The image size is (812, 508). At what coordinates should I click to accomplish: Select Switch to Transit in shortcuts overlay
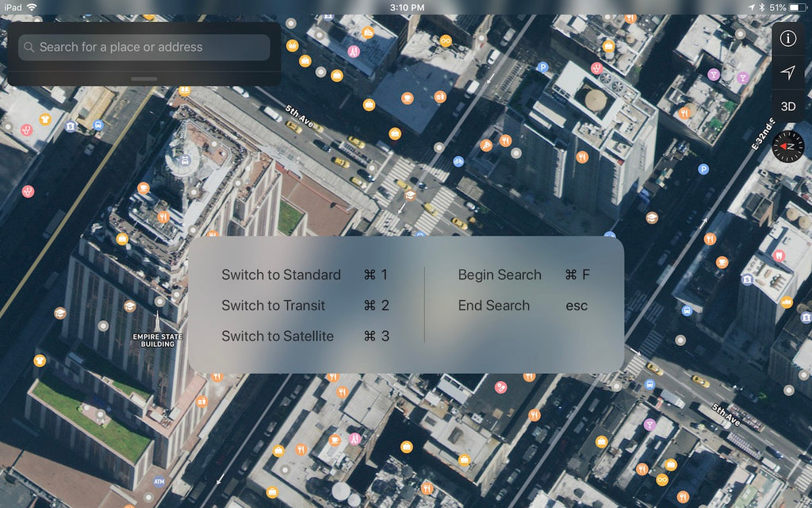274,306
